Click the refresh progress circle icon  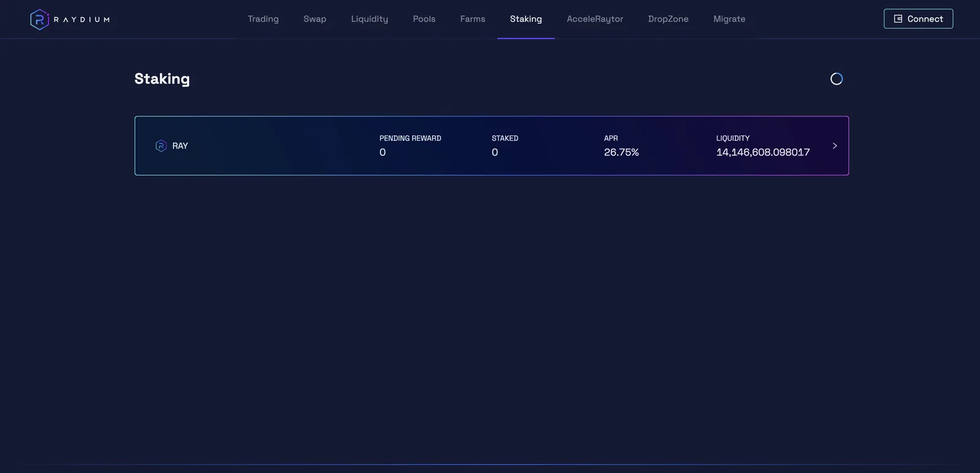[836, 79]
